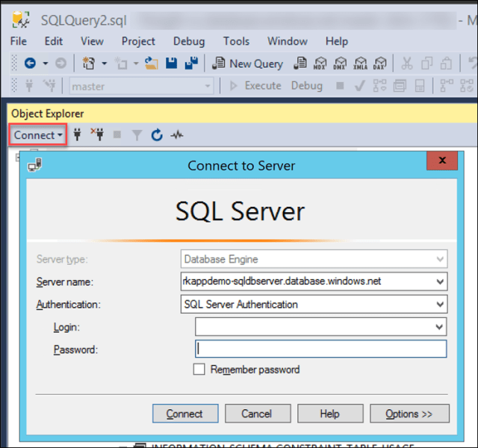This screenshot has width=478, height=448.
Task: Click the Database Engine Query icon
Action: [x=300, y=63]
